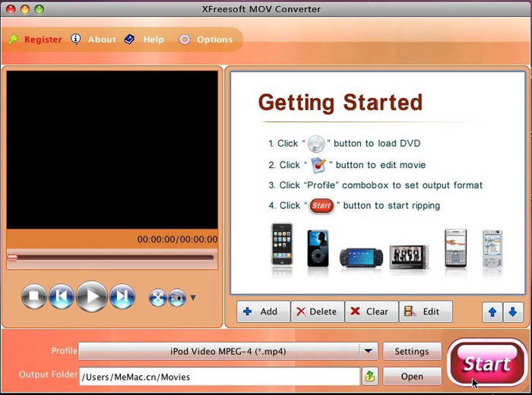Start video preview with Play button
This screenshot has height=395, width=532.
point(92,296)
